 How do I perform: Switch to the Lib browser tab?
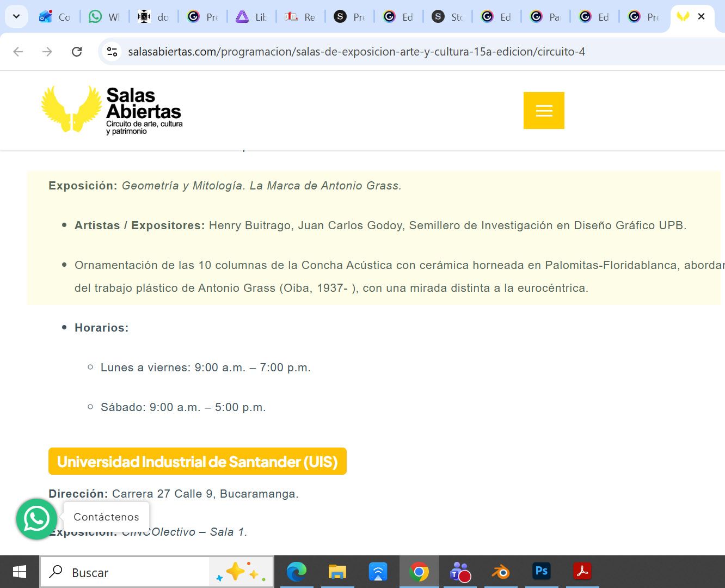pos(251,17)
